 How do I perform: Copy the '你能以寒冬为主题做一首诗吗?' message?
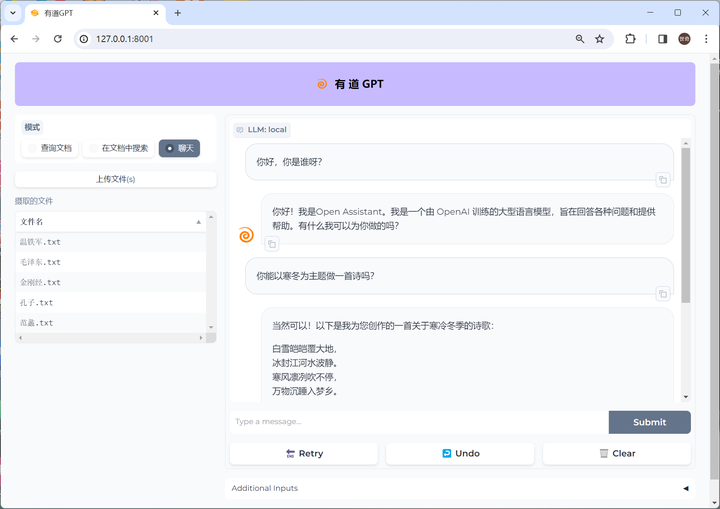tap(663, 294)
